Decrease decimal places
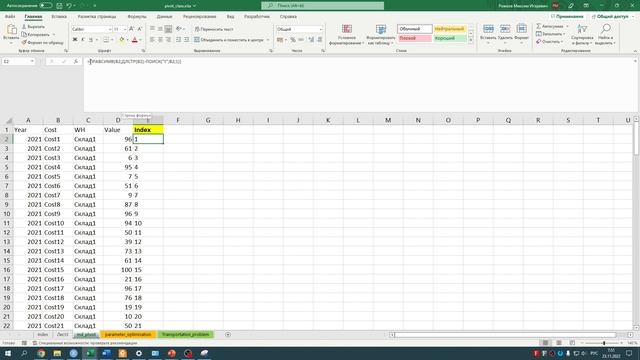The height and width of the screenshot is (360, 640). [320, 40]
